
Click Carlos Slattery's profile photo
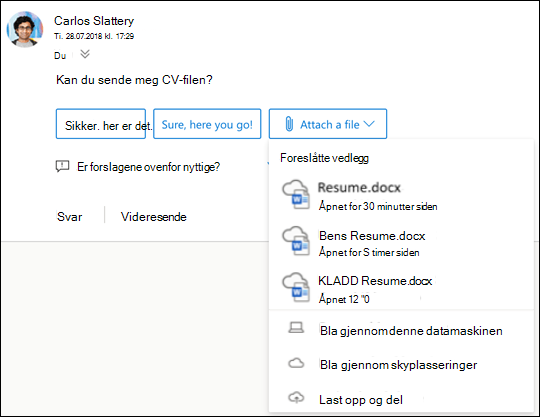[25, 29]
